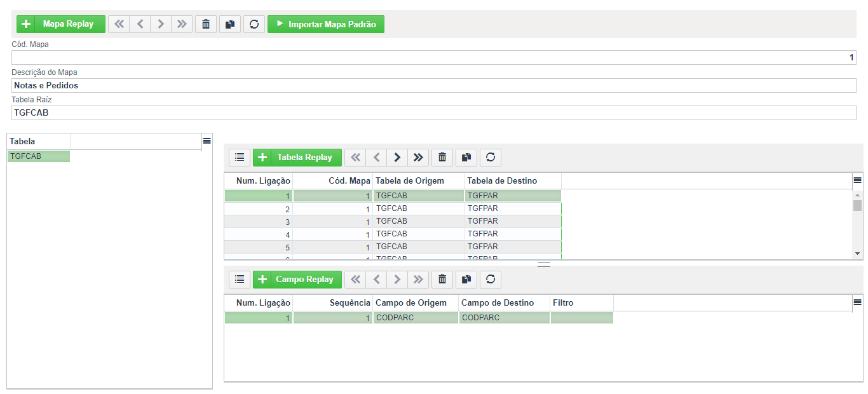Click the Tabela Replay scrollbar down arrow
The image size is (868, 394).
[x=858, y=254]
